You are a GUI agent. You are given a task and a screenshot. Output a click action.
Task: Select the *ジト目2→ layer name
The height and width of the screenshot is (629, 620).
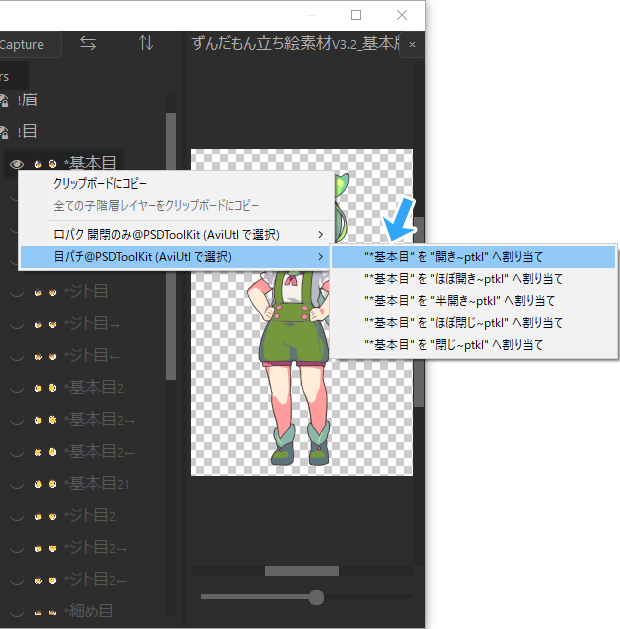click(95, 548)
